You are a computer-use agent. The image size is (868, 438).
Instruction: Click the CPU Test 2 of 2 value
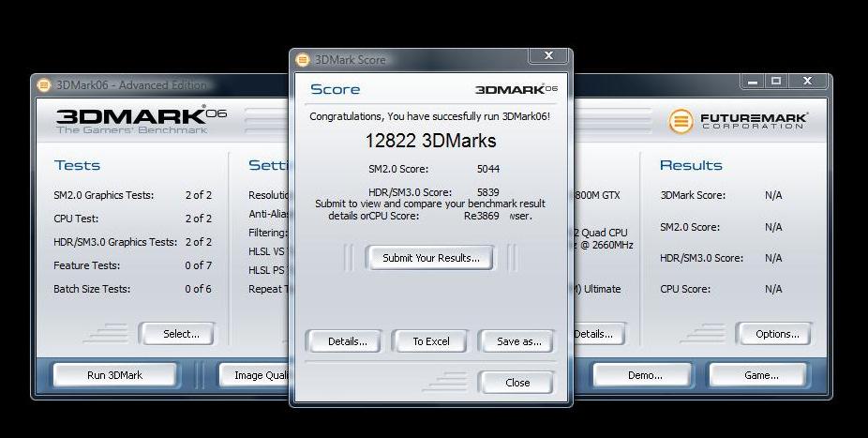[x=198, y=219]
